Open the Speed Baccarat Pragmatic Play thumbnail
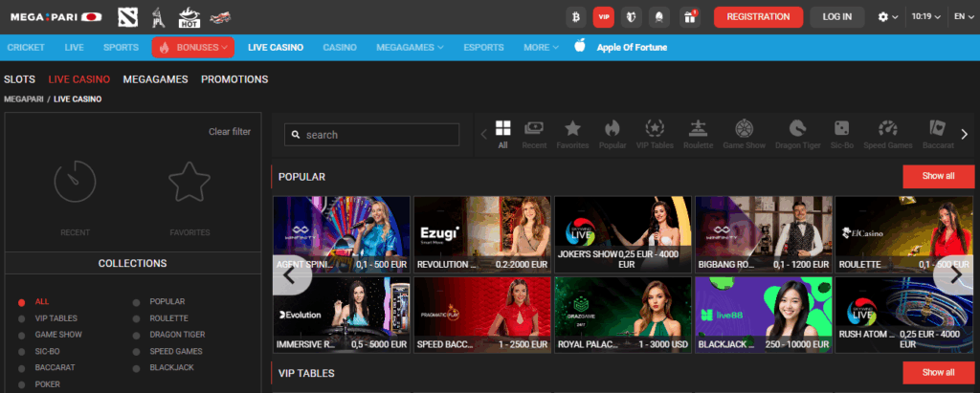Viewport: 980px width, 393px height. point(482,315)
